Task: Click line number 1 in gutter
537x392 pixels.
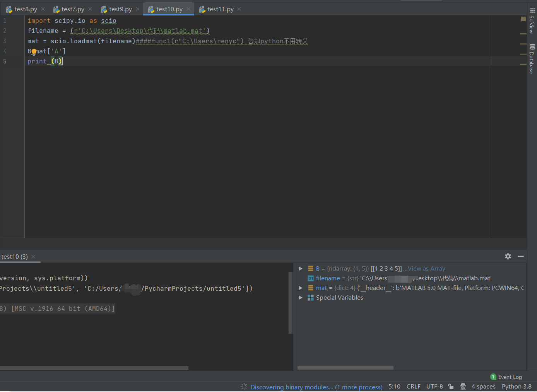Action: (5, 21)
